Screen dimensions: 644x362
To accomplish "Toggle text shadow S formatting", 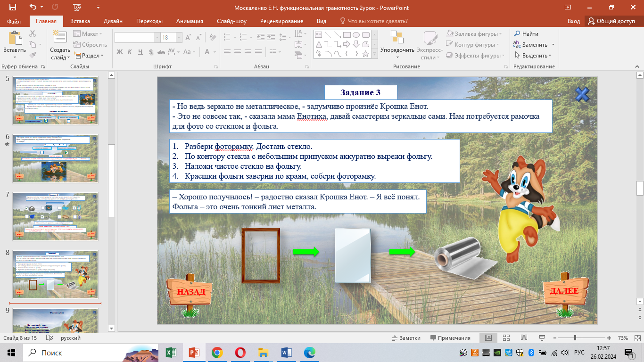I will (x=151, y=52).
